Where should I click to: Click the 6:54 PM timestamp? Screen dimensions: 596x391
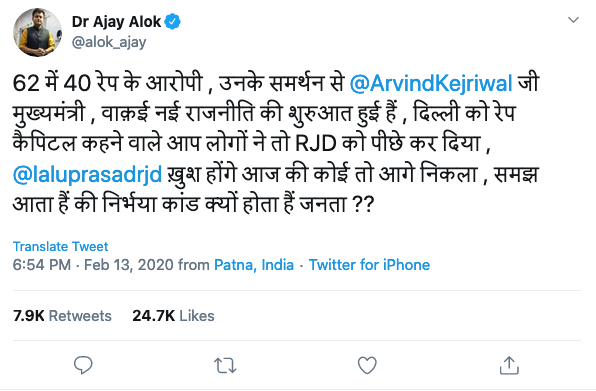pyautogui.click(x=42, y=264)
